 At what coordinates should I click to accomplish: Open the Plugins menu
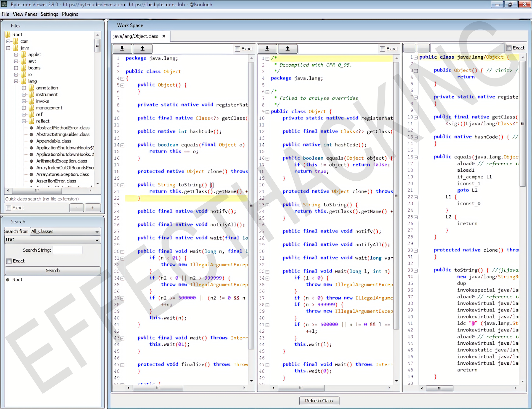pos(70,14)
